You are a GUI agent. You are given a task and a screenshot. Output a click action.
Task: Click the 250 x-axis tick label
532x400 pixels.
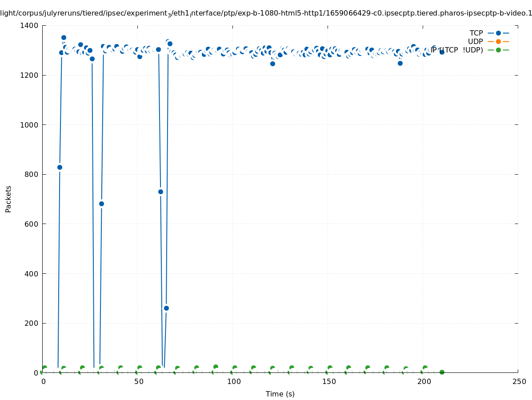point(519,382)
